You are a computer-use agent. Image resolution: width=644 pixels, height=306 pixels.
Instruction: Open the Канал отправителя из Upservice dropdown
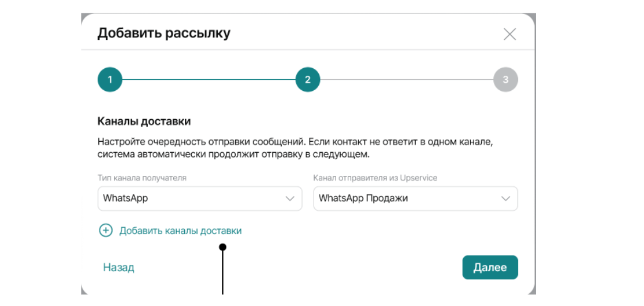tap(415, 198)
